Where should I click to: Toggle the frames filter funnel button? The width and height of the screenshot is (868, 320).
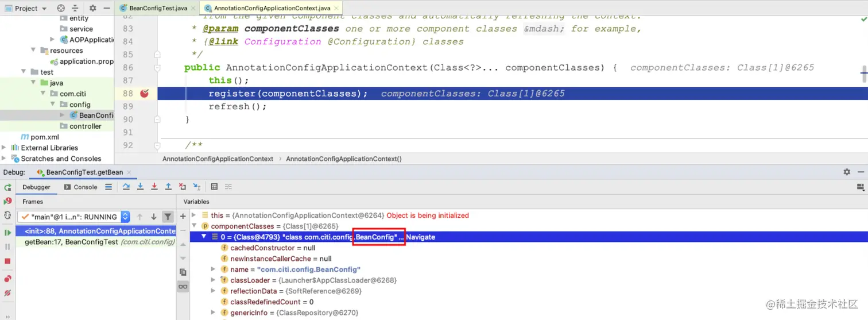coord(168,217)
